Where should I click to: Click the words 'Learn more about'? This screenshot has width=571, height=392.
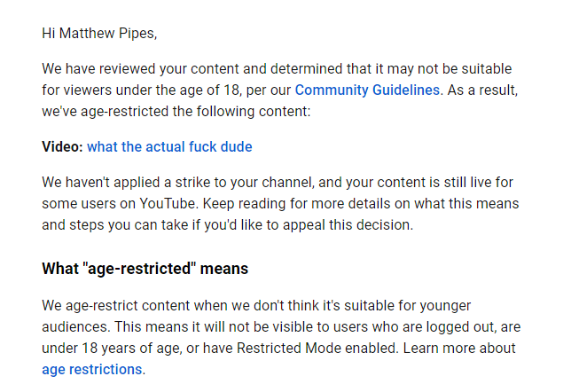pyautogui.click(x=459, y=349)
